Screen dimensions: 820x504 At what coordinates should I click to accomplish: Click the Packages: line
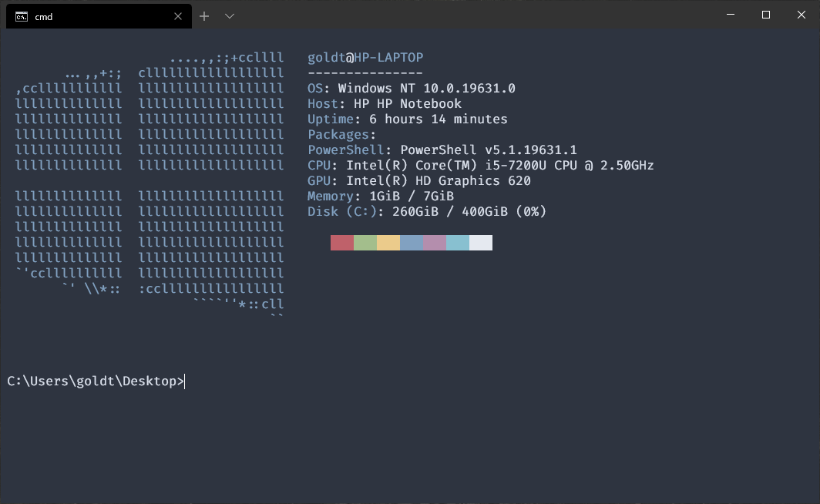pos(341,134)
